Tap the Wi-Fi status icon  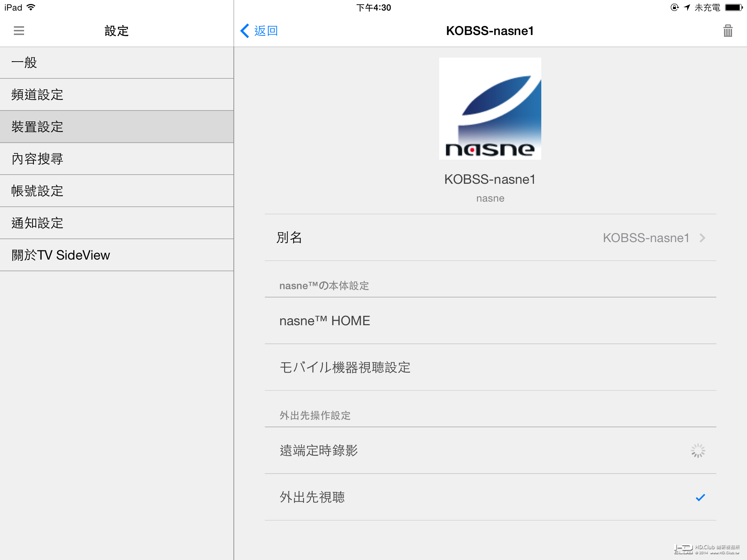(31, 7)
